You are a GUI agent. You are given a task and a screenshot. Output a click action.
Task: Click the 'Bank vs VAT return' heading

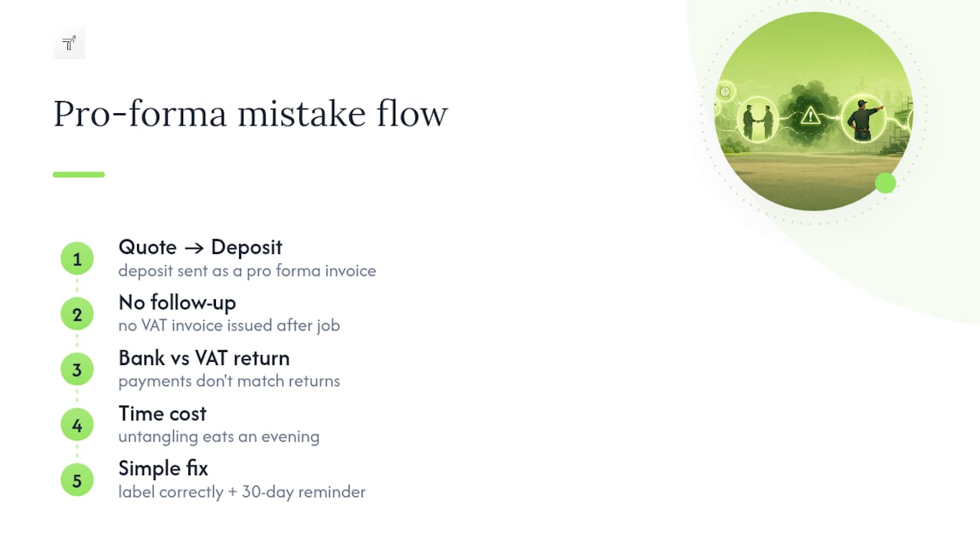click(x=204, y=357)
